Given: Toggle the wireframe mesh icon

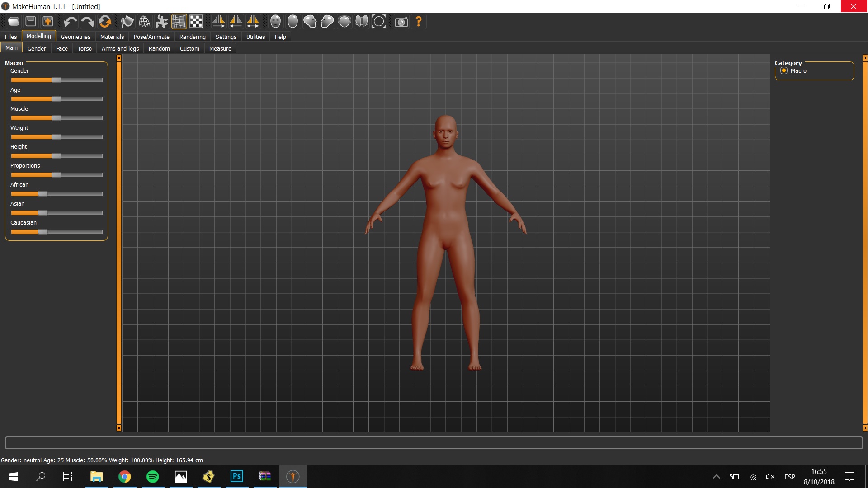Looking at the screenshot, I should click(x=145, y=21).
